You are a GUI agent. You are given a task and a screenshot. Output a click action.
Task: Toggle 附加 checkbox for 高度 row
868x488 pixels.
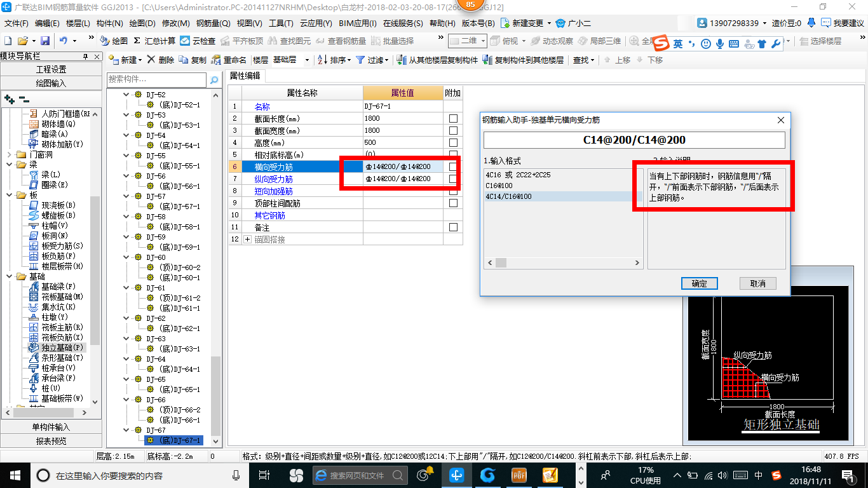(x=453, y=143)
